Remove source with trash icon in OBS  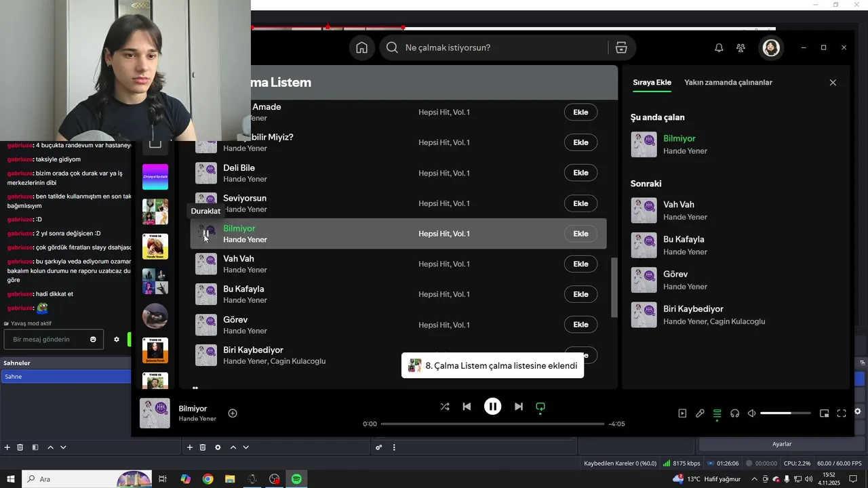tap(203, 447)
